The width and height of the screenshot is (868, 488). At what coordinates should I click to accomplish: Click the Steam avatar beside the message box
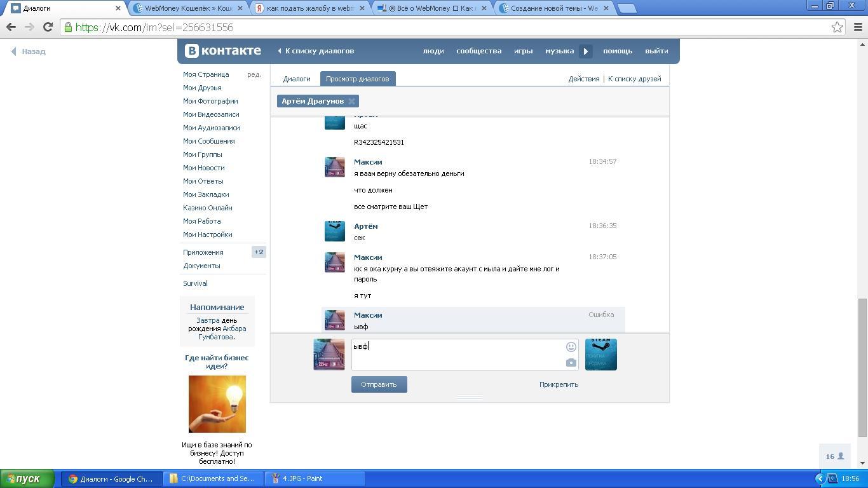(x=601, y=355)
